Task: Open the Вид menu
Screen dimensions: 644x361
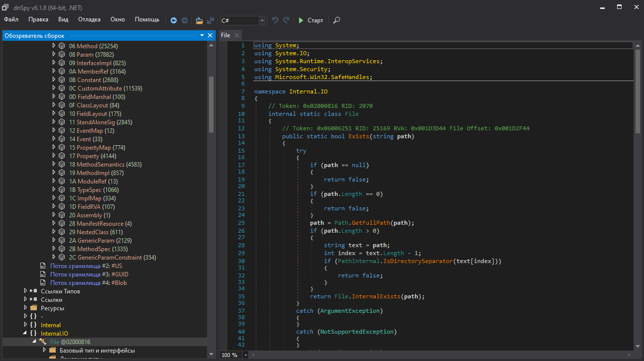Action: point(63,19)
